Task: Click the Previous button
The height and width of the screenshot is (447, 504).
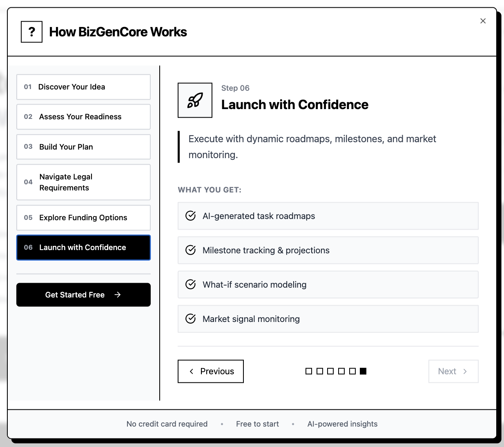Action: coord(210,371)
